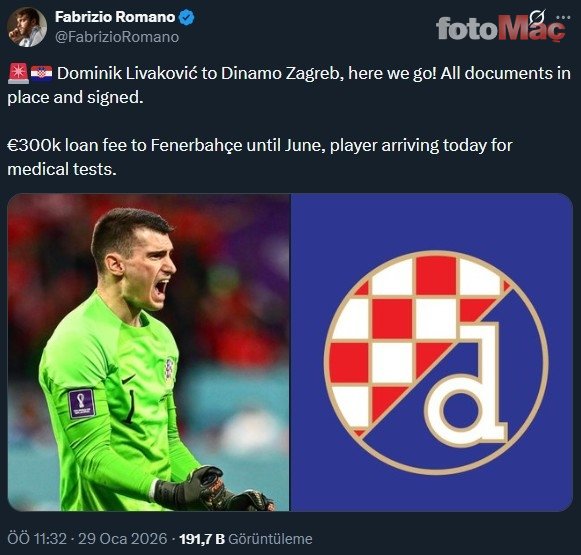Screen dimensions: 581x555
Task: Open the Dinamo Zagreb logo image
Action: click(x=432, y=352)
